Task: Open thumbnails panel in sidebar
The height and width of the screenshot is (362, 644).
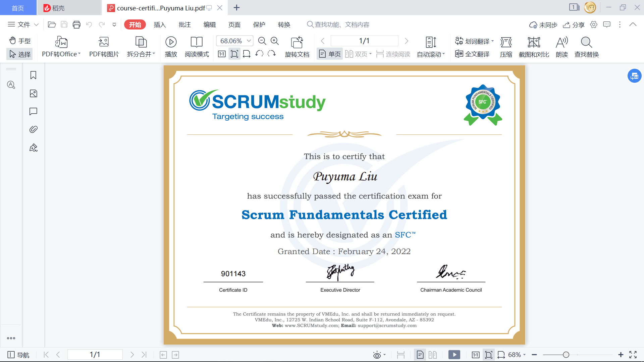Action: click(33, 93)
